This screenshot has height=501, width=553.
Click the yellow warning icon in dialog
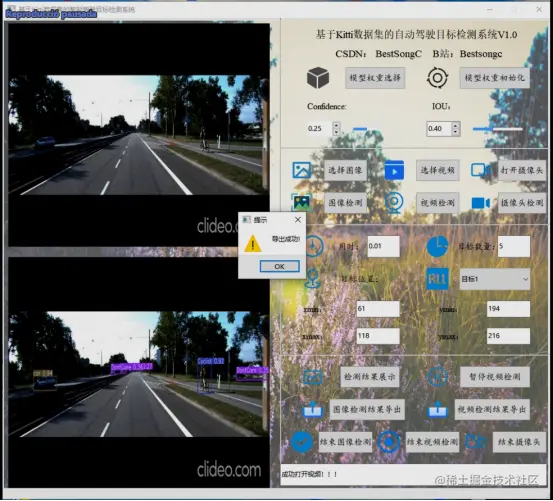253,244
